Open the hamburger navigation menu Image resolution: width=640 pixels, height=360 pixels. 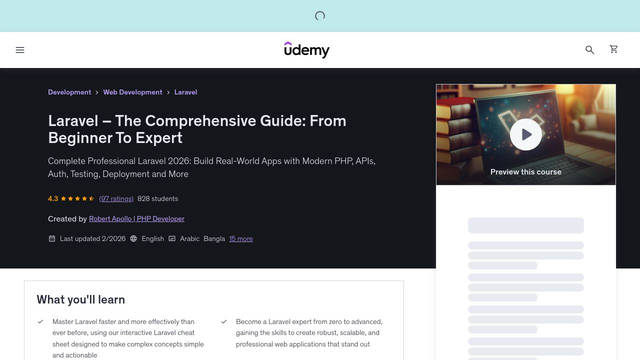(x=20, y=50)
